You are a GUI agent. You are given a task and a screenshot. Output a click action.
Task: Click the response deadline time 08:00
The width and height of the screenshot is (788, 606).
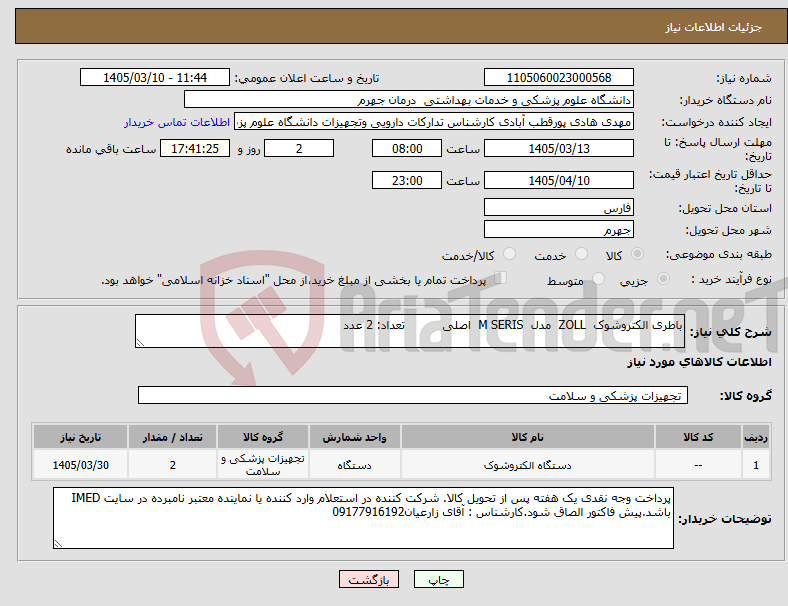coord(407,148)
